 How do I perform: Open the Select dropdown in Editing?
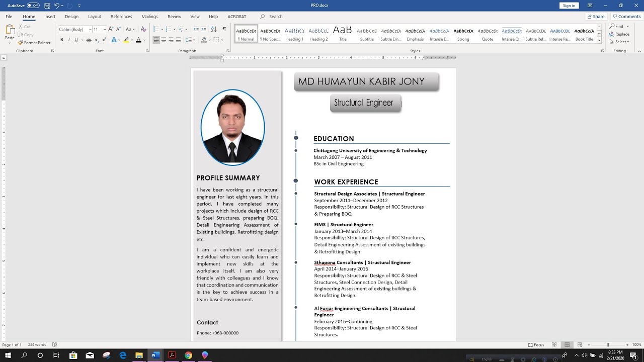[619, 42]
